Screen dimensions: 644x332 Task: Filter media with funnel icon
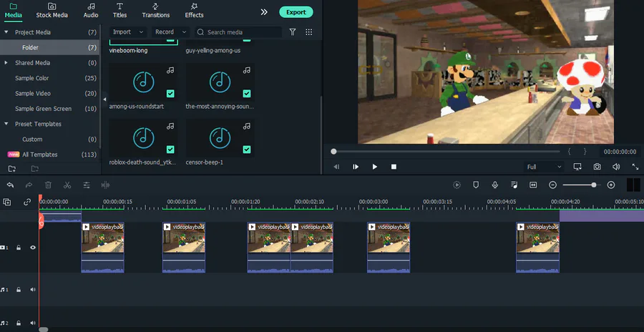click(x=293, y=32)
